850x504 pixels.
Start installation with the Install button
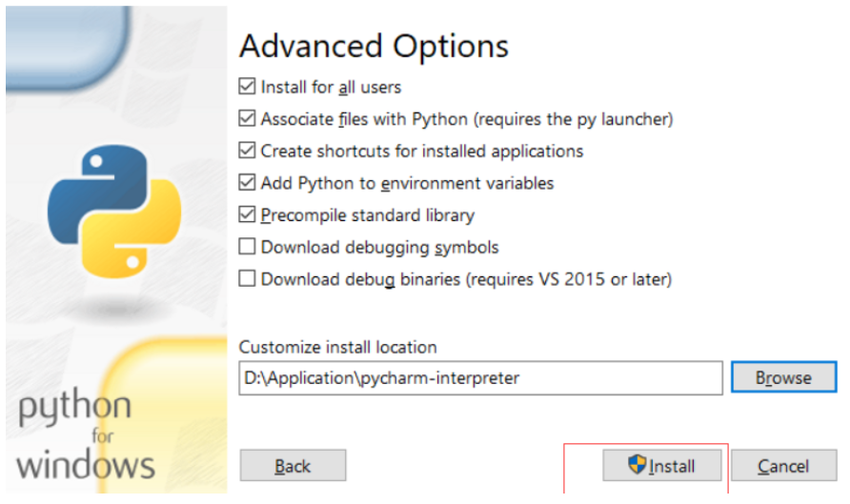click(661, 466)
